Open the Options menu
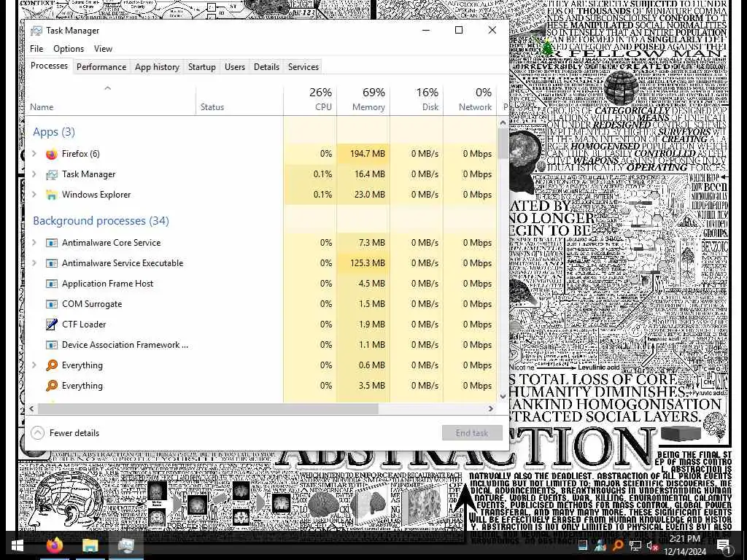 [x=69, y=49]
